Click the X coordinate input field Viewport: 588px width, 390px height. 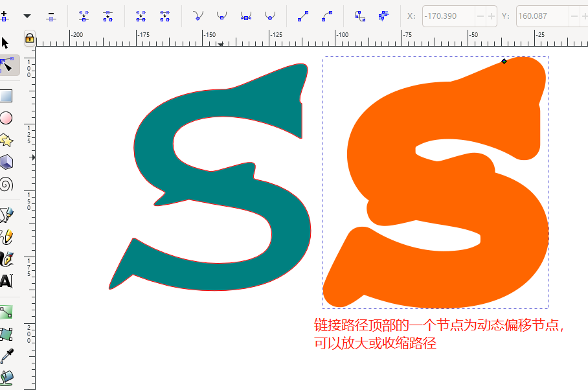pos(449,16)
